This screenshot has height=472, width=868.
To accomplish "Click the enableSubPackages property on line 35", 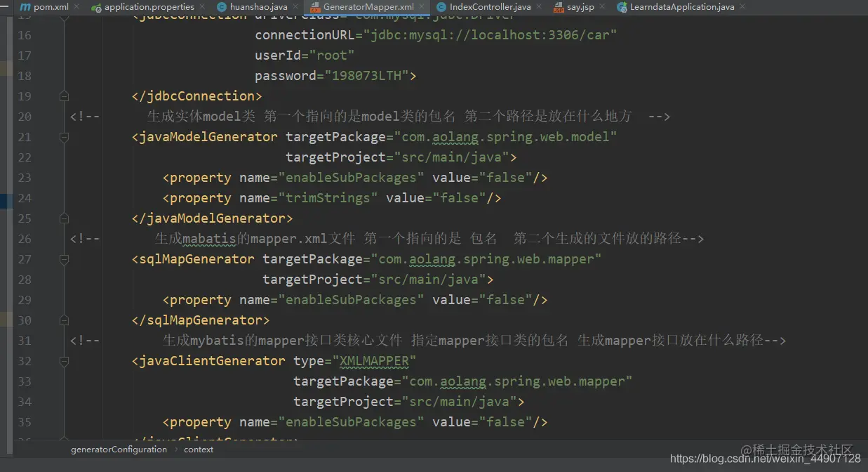I will [x=355, y=422].
